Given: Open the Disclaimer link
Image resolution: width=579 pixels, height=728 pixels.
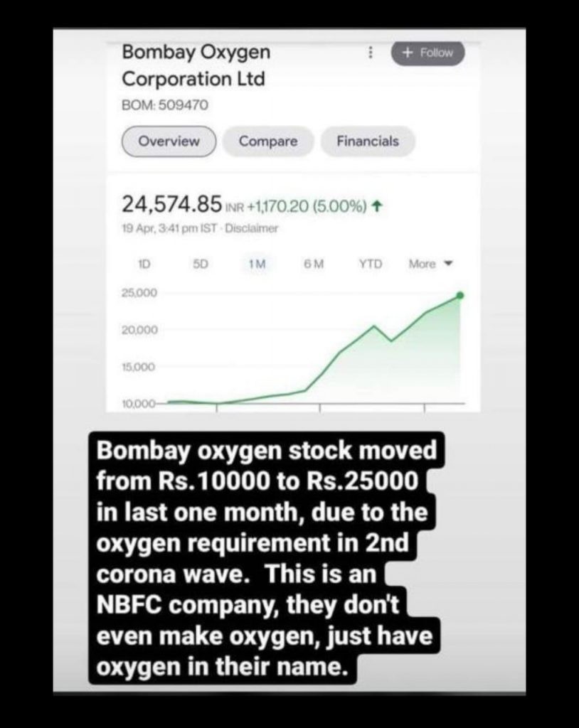Looking at the screenshot, I should [251, 228].
